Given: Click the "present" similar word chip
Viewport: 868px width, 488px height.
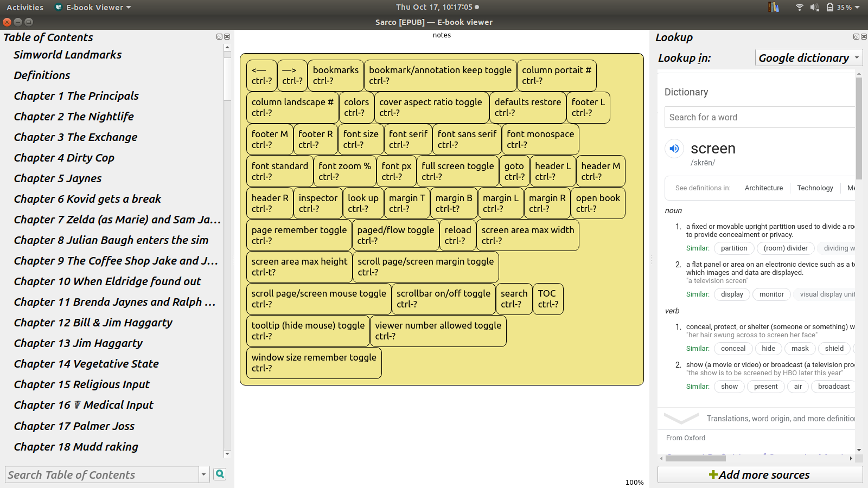Looking at the screenshot, I should click(765, 387).
